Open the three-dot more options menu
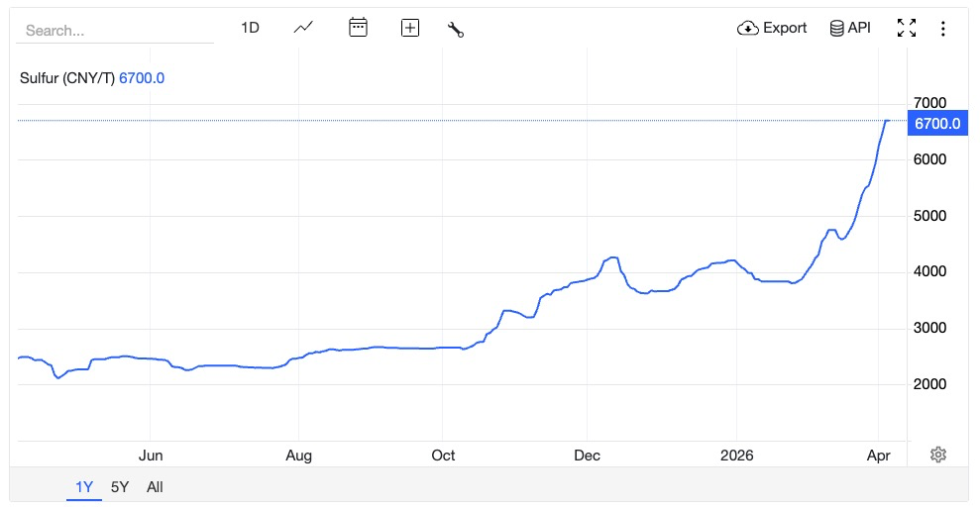Viewport: 980px width, 509px height. coord(942,28)
